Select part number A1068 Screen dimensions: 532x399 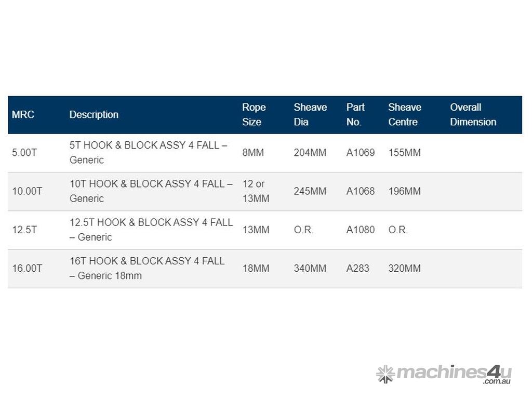[361, 191]
